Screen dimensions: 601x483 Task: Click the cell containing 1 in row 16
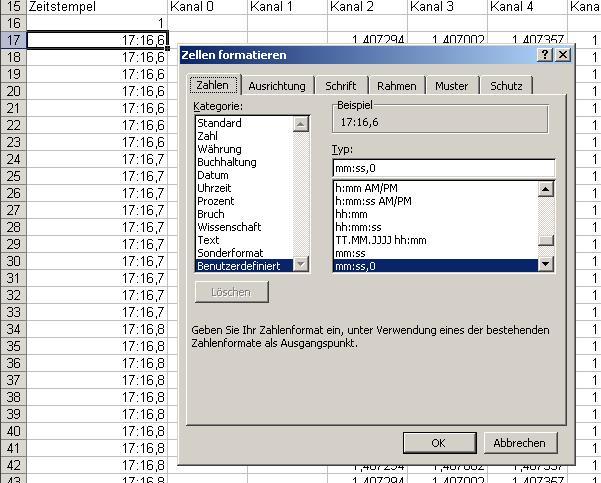[97, 23]
